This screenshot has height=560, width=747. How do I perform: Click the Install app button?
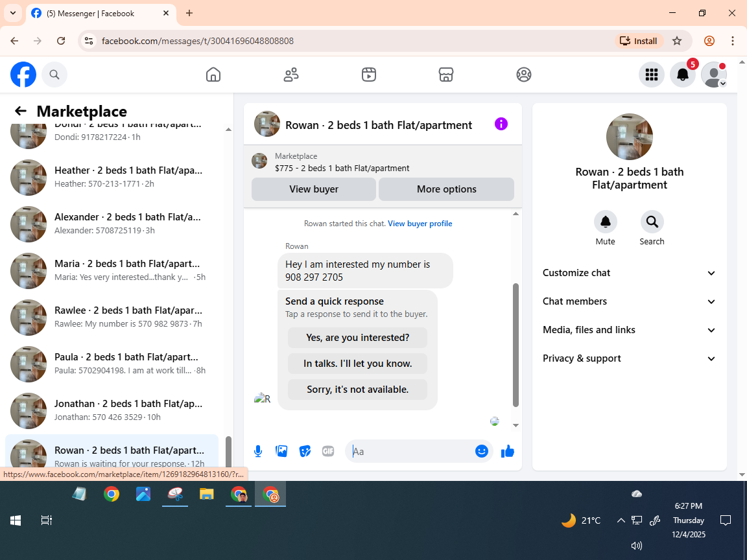coord(638,41)
